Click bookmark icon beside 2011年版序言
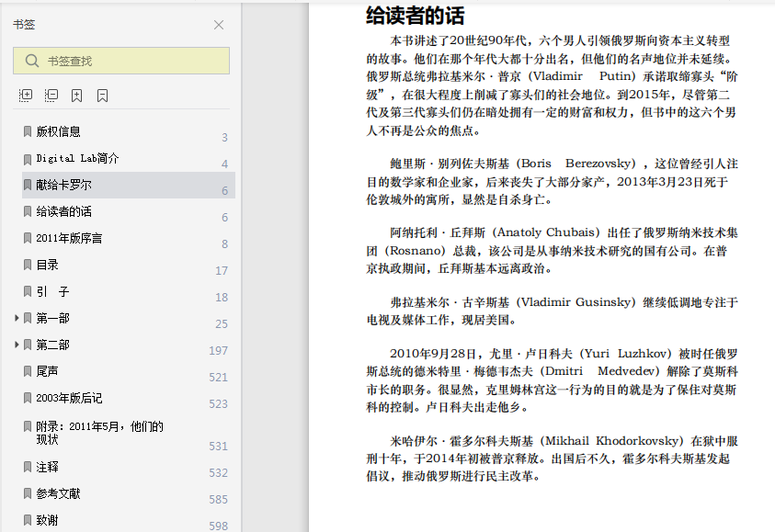Screen dimensions: 775x532 pyautogui.click(x=28, y=238)
